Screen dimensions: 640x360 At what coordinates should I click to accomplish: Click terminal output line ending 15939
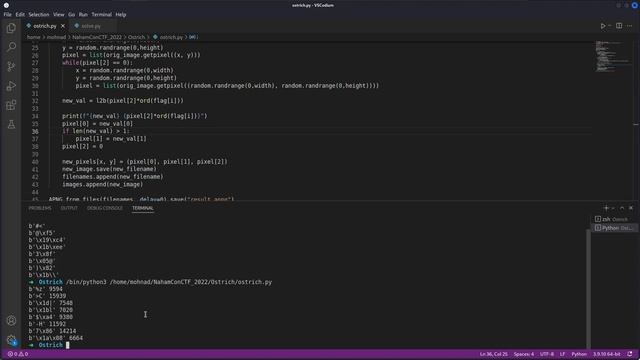pos(47,296)
